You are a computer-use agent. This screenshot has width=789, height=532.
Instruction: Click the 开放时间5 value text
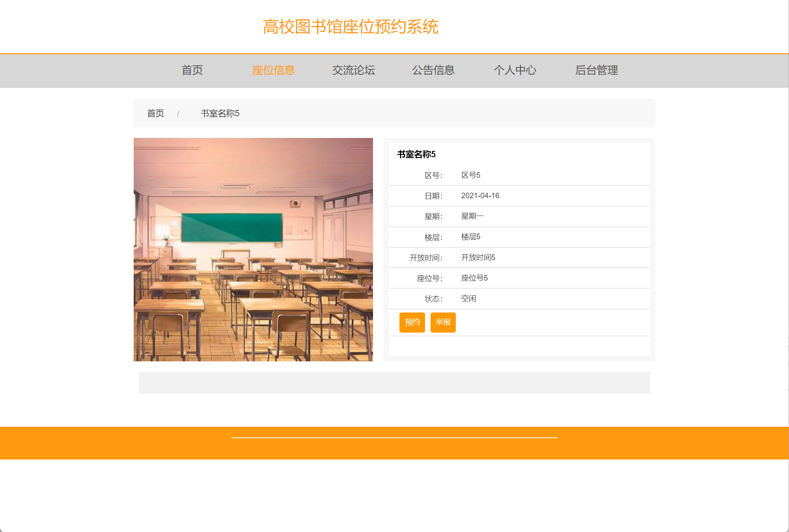click(x=478, y=258)
